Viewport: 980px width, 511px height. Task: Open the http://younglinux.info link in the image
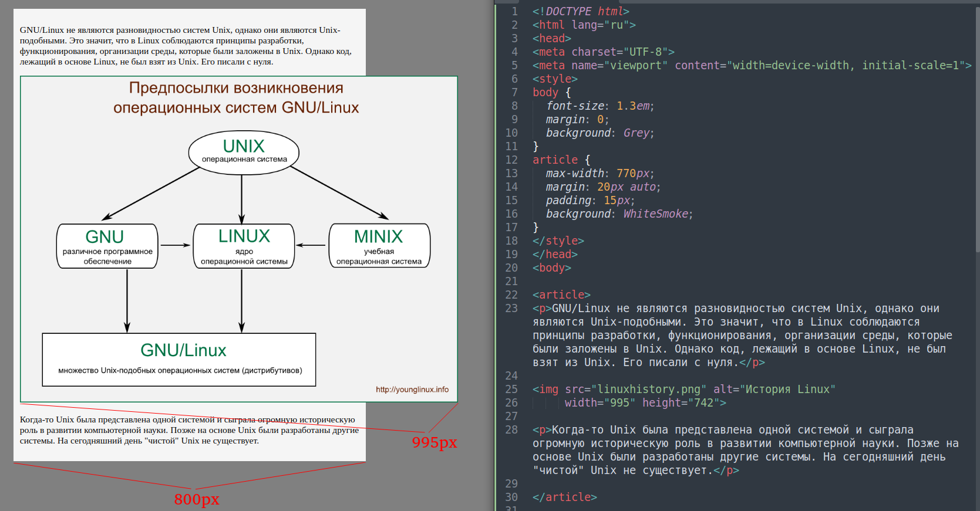click(x=412, y=390)
